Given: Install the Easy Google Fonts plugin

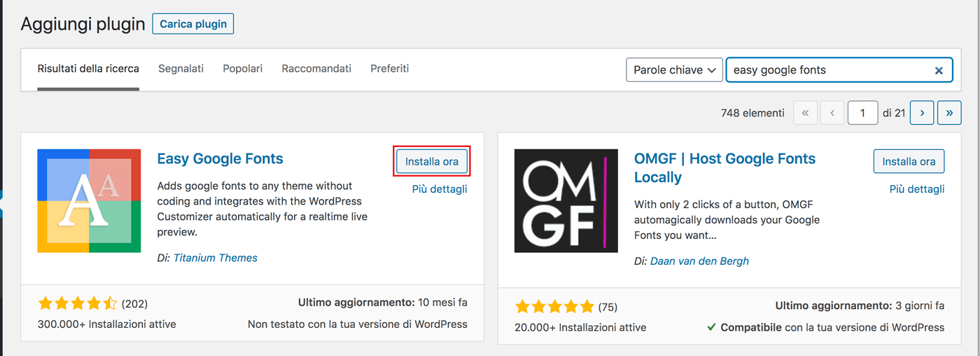Looking at the screenshot, I should coord(432,161).
